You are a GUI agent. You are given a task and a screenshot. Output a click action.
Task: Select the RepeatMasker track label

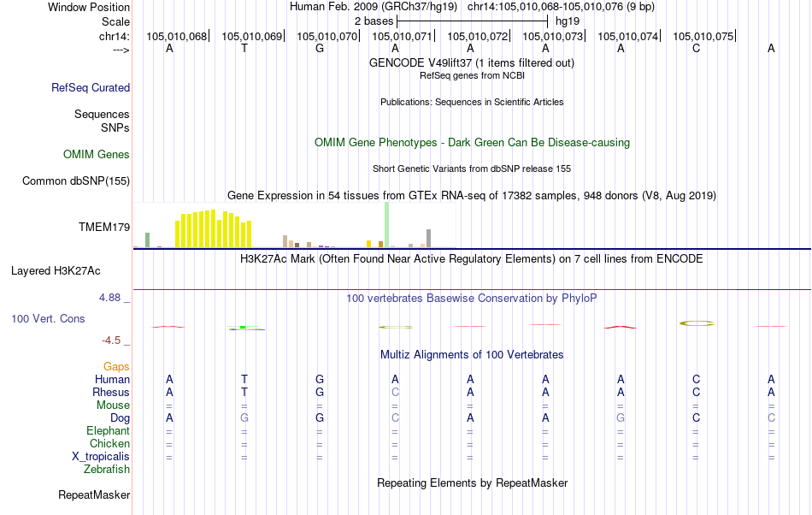94,494
